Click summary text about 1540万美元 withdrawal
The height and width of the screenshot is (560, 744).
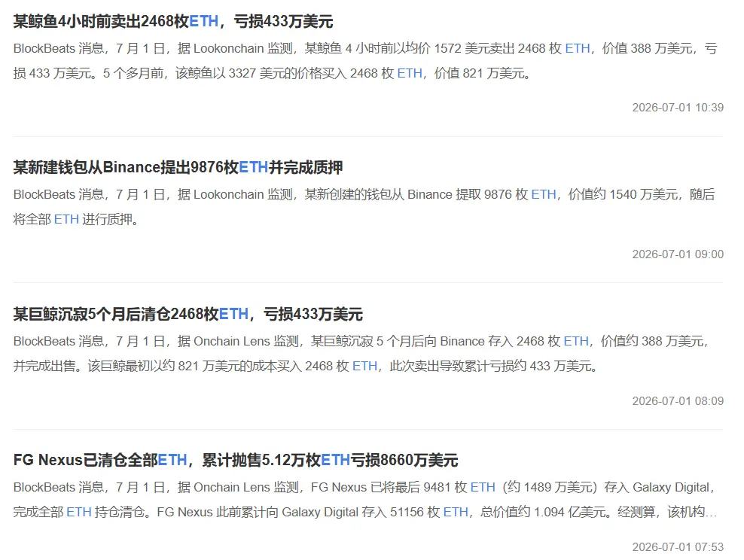point(364,207)
